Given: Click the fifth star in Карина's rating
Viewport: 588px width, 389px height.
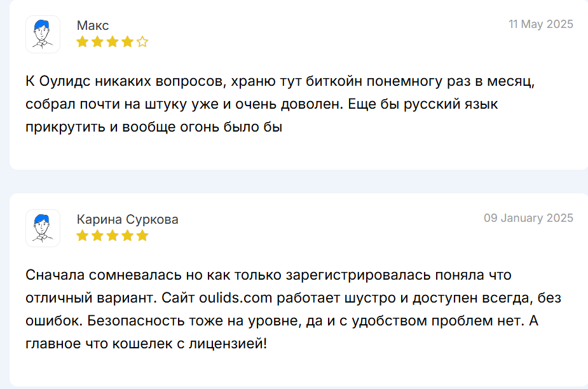Looking at the screenshot, I should tap(142, 236).
